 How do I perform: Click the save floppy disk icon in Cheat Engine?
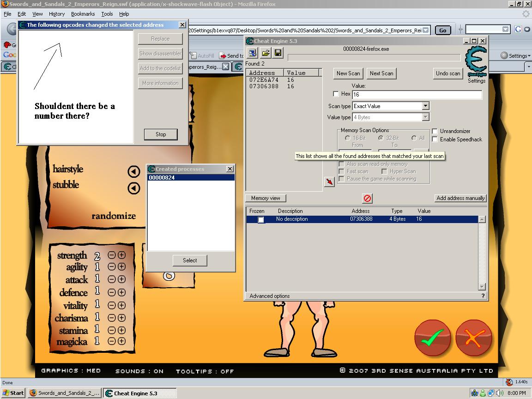(x=278, y=53)
